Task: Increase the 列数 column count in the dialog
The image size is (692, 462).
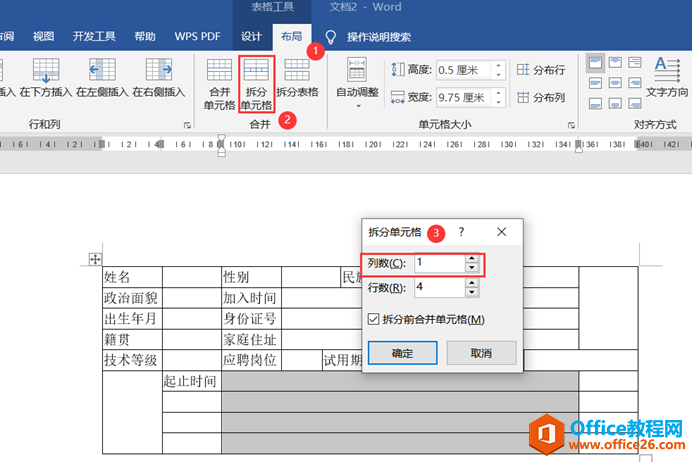Action: pos(472,259)
